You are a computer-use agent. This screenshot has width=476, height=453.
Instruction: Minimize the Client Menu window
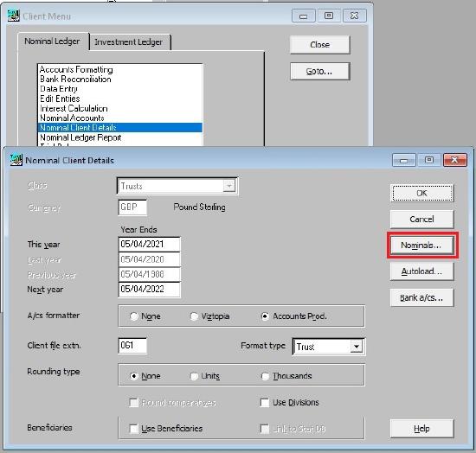304,16
